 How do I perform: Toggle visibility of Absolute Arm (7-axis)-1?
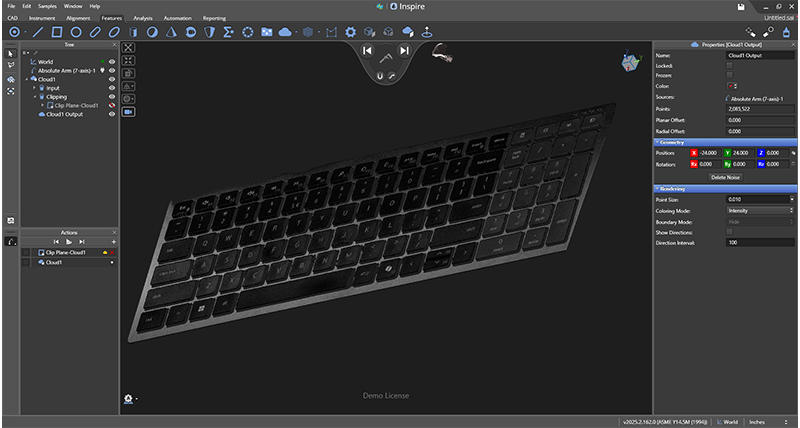(x=112, y=70)
